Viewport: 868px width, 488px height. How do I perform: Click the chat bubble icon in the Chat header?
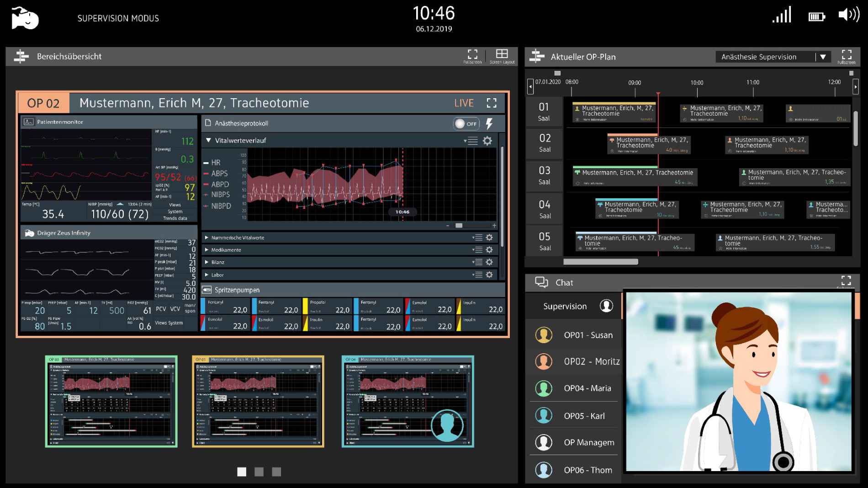[541, 282]
